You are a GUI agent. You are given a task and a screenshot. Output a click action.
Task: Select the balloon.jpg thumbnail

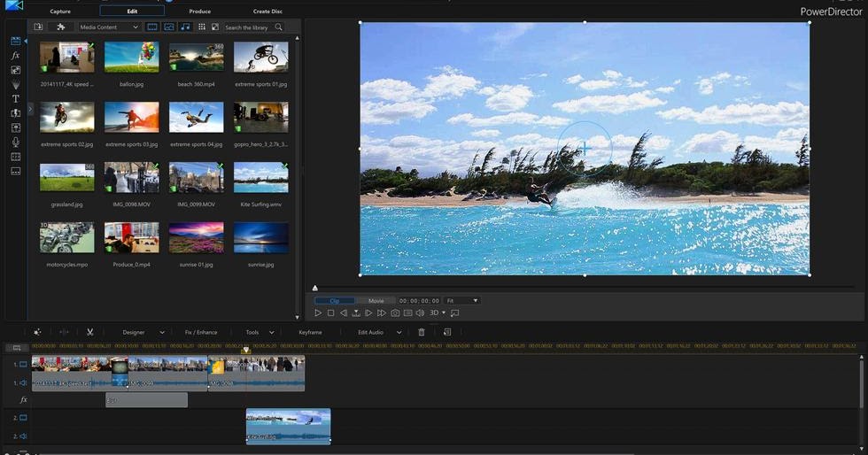pyautogui.click(x=132, y=57)
